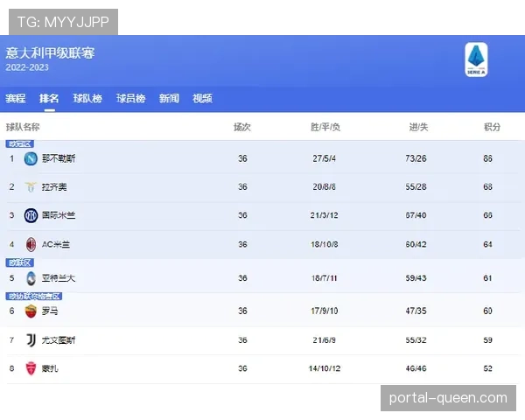Click Napoli's record 27/5/4
Viewport: 525px width, 420px height.
(x=324, y=158)
